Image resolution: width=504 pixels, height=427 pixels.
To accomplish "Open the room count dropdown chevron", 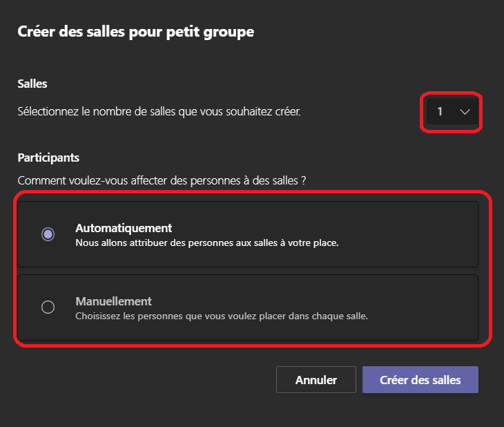I will pos(465,112).
